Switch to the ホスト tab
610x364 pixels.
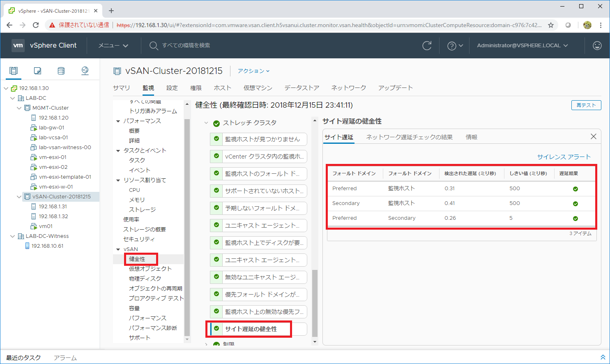[223, 88]
